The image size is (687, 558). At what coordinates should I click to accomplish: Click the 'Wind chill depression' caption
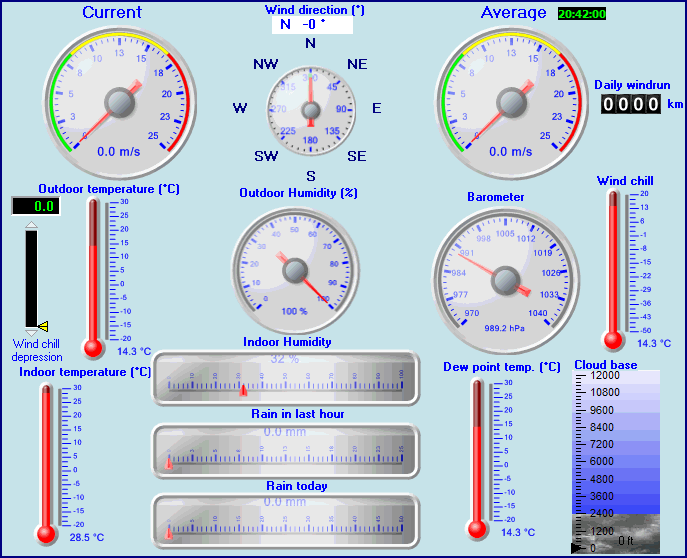(37, 350)
